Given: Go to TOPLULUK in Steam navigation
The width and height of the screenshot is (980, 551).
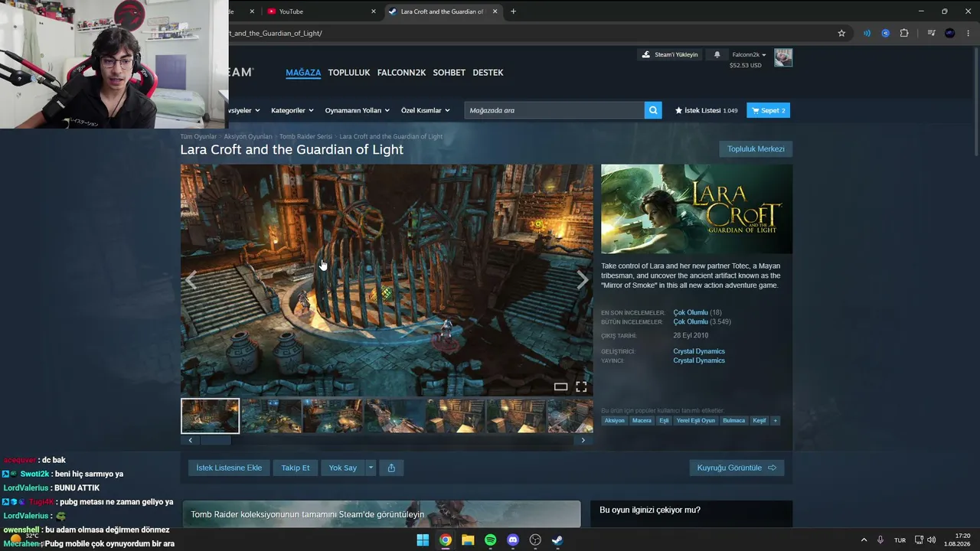Looking at the screenshot, I should point(349,73).
